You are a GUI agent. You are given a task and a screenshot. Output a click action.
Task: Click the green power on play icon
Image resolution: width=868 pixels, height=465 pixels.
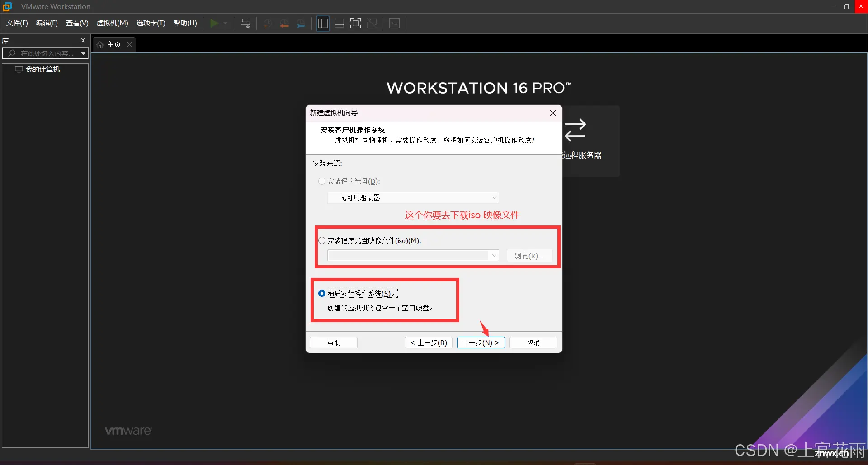pos(214,23)
